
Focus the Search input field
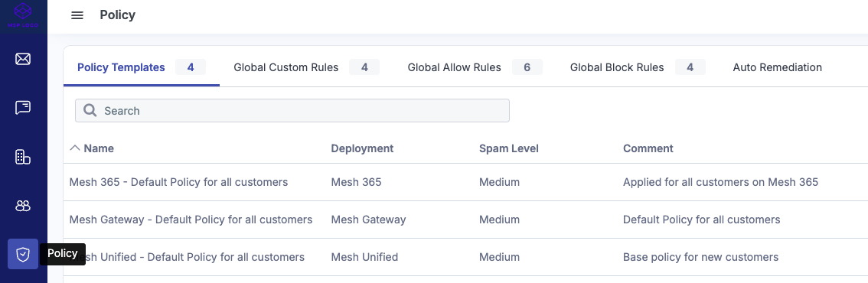point(292,111)
